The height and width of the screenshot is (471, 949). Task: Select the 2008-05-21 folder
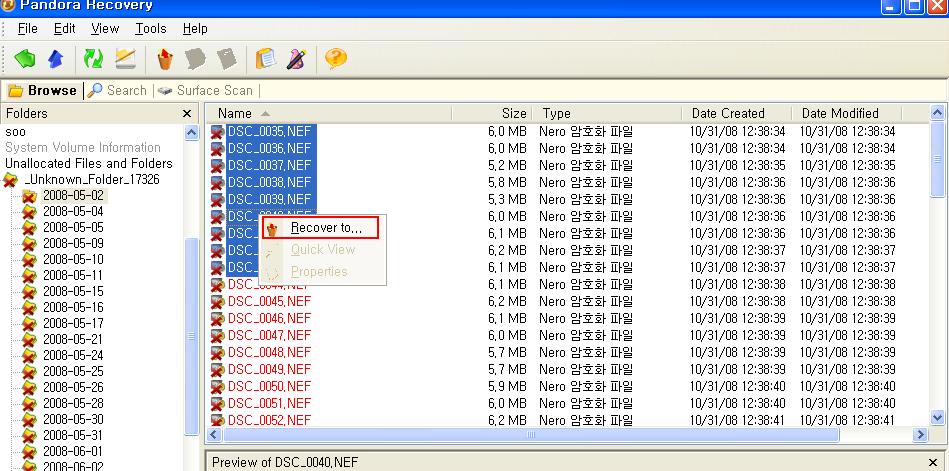(73, 340)
